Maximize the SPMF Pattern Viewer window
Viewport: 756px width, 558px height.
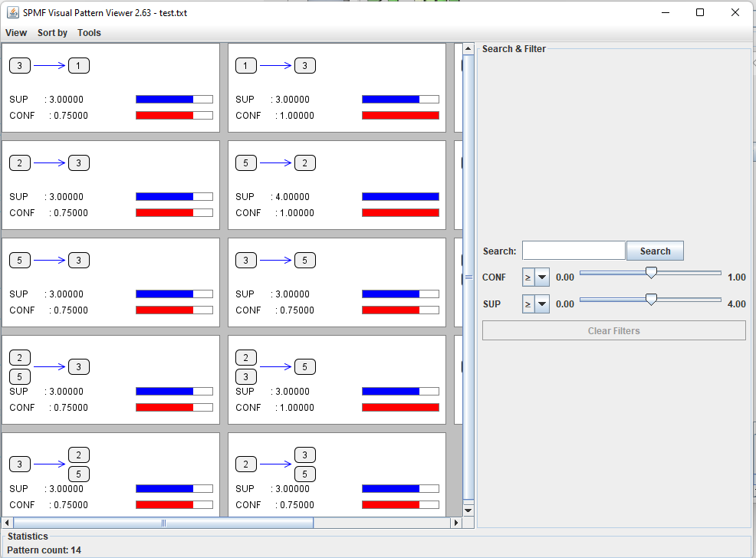(x=700, y=12)
